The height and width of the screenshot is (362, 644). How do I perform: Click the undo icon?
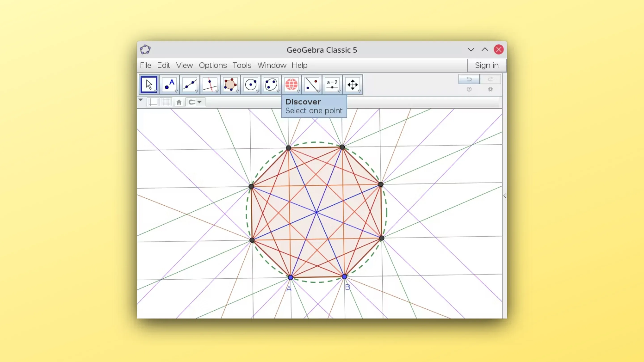pyautogui.click(x=469, y=79)
